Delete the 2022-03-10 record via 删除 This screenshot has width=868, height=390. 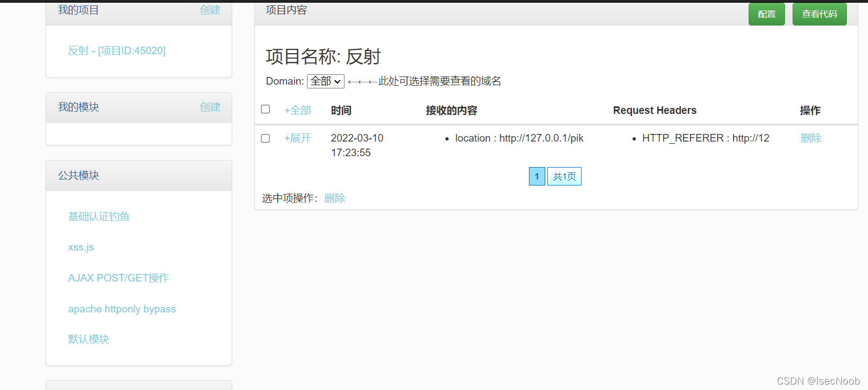tap(811, 138)
